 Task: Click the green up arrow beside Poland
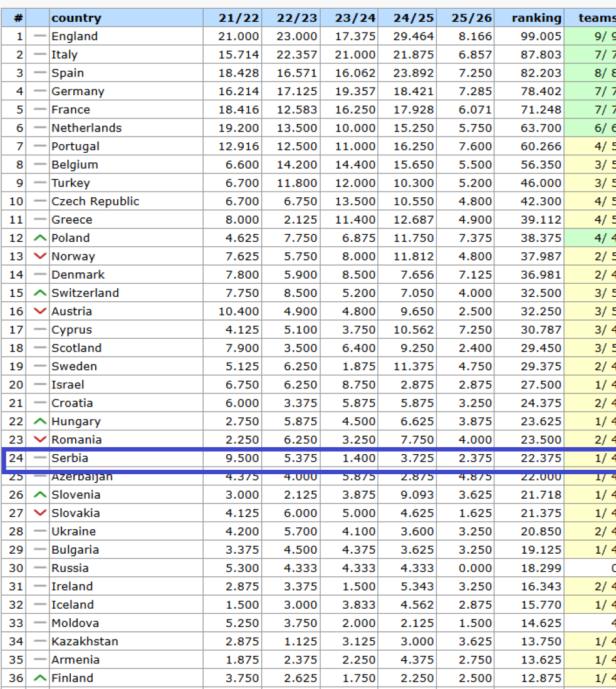(x=39, y=238)
